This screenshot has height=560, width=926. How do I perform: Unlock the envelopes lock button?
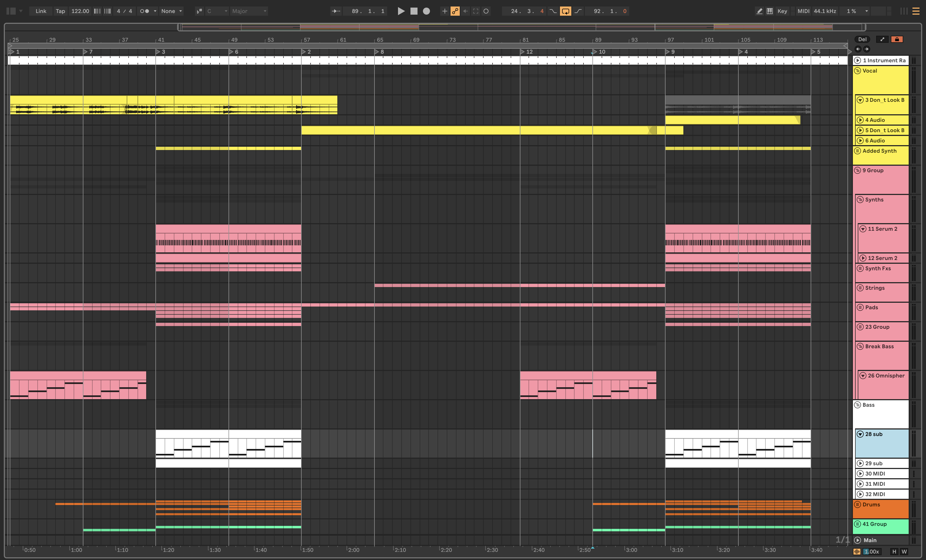click(x=897, y=40)
